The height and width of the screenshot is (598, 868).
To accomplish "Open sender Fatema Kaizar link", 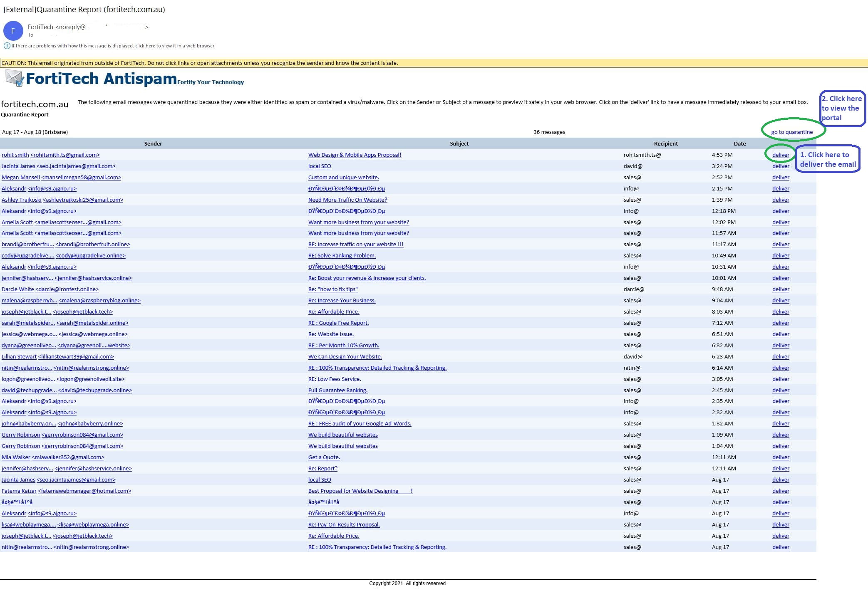I will coord(66,491).
